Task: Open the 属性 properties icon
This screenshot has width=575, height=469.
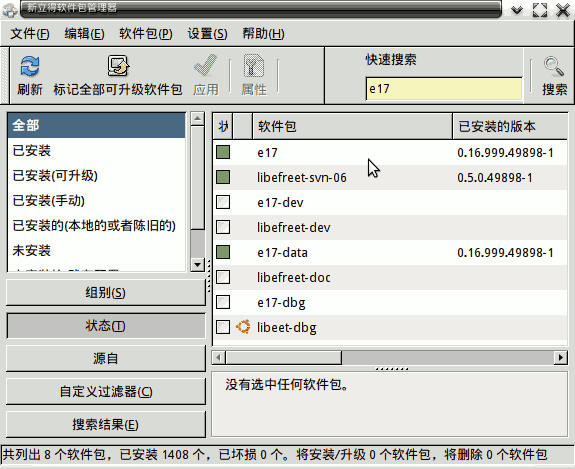Action: pos(254,66)
